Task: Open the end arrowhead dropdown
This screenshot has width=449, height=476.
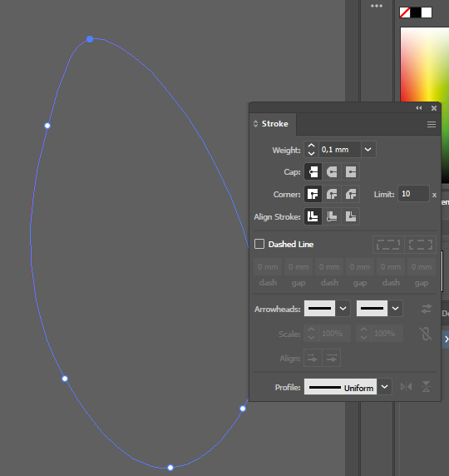Action: (x=395, y=309)
